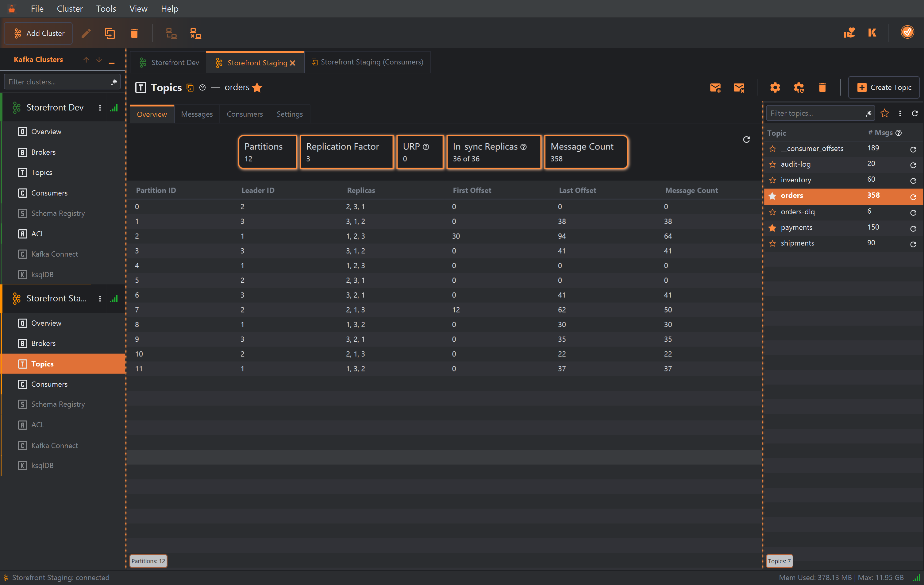Click the clear messages envelope icon
The height and width of the screenshot is (585, 924).
[739, 87]
